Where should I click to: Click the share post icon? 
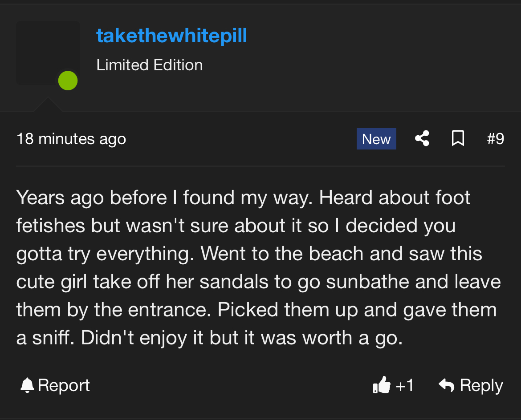click(x=422, y=139)
